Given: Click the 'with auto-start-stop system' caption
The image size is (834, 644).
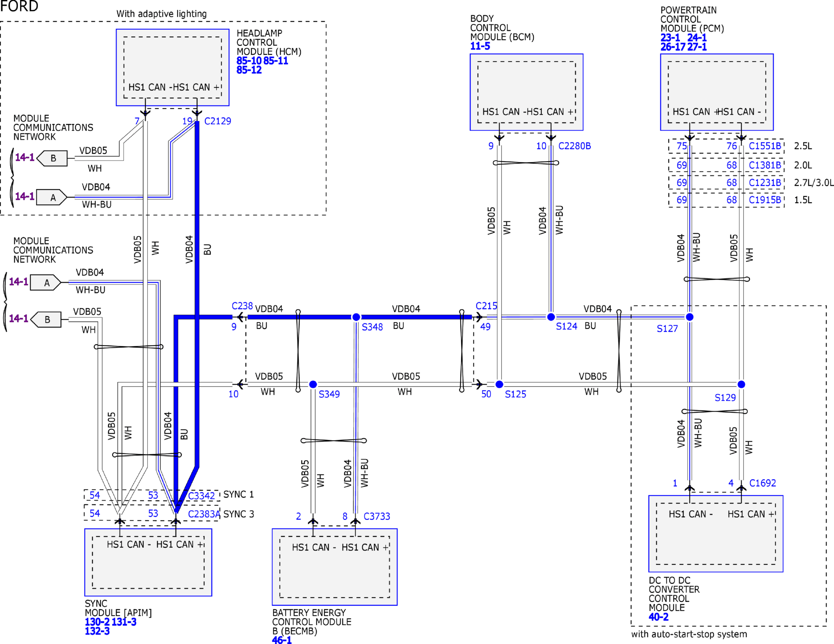Looking at the screenshot, I should tap(689, 634).
